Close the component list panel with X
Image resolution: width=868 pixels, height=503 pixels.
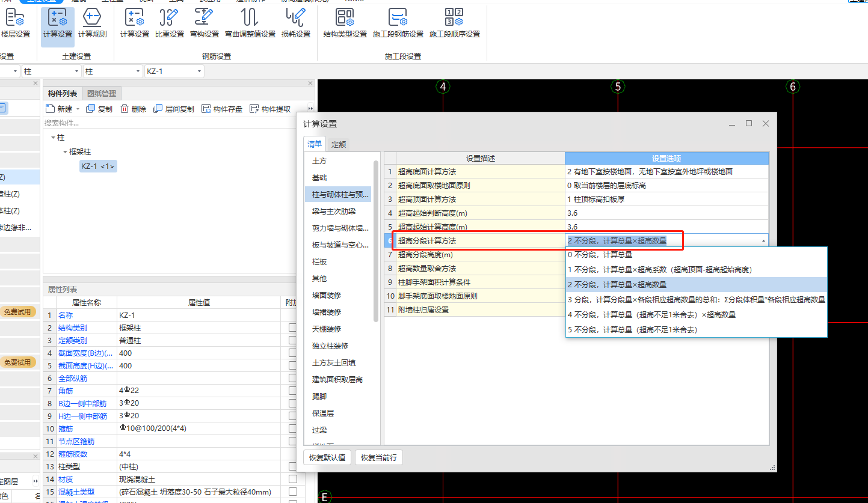[x=310, y=83]
